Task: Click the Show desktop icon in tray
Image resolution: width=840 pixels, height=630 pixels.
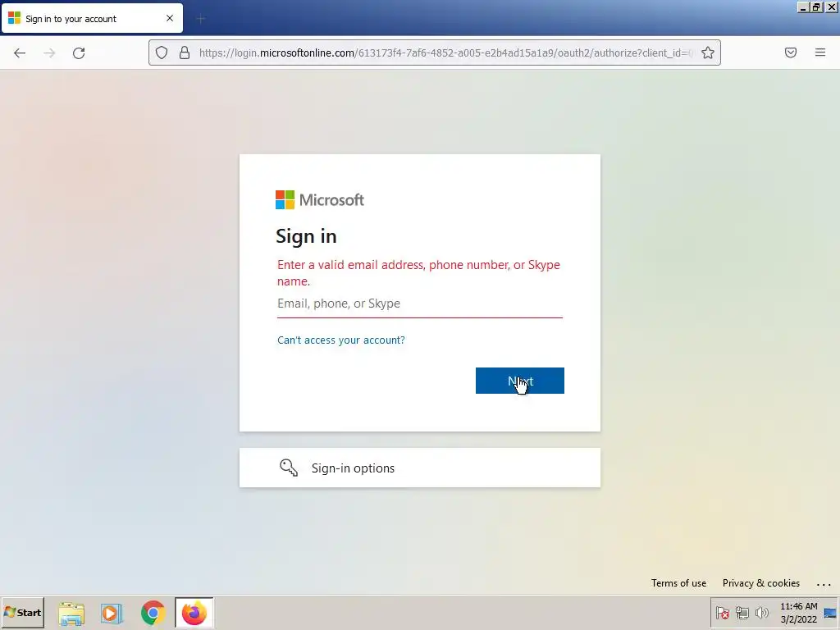Action: tap(830, 613)
